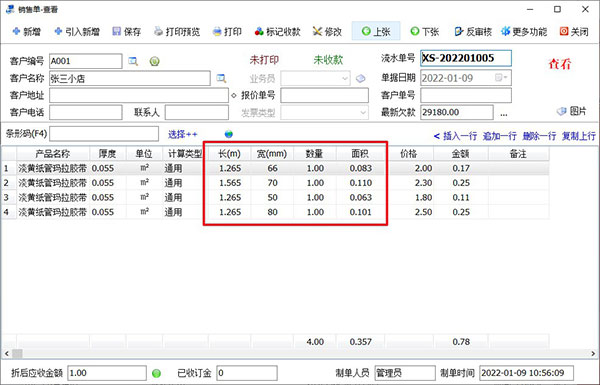The width and height of the screenshot is (600, 385).
Task: Click the search icon beside 客户名称
Action: (x=221, y=78)
